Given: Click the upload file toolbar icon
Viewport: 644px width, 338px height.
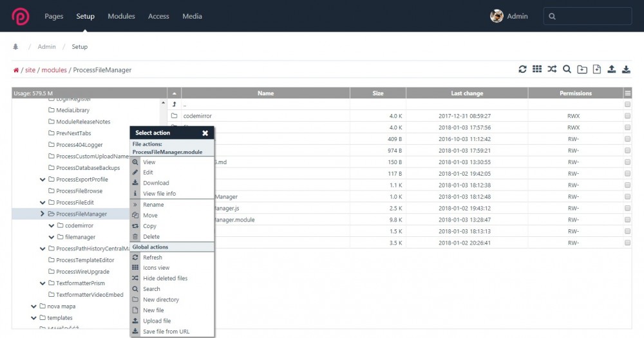Looking at the screenshot, I should tap(611, 70).
